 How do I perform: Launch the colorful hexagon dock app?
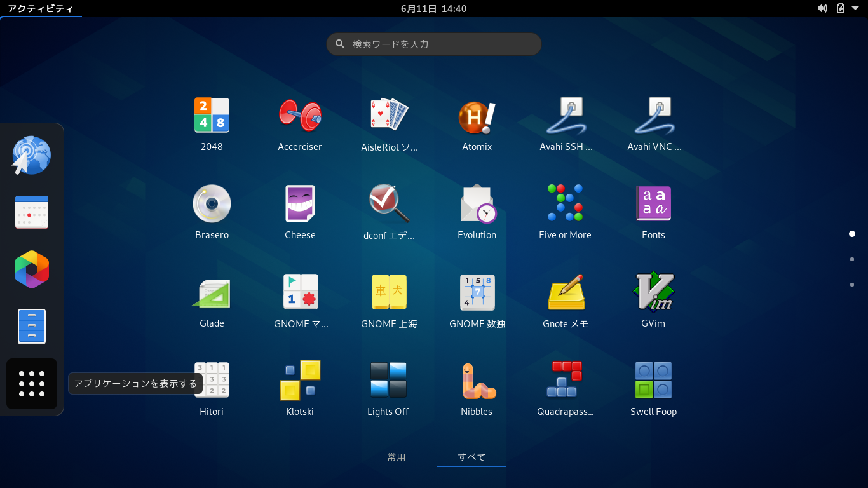pos(32,269)
